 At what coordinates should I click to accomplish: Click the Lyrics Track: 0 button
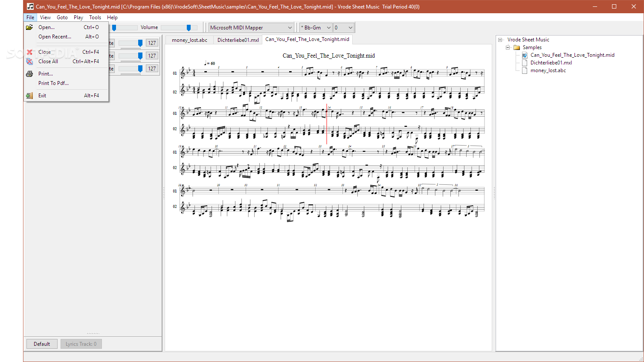tap(81, 344)
